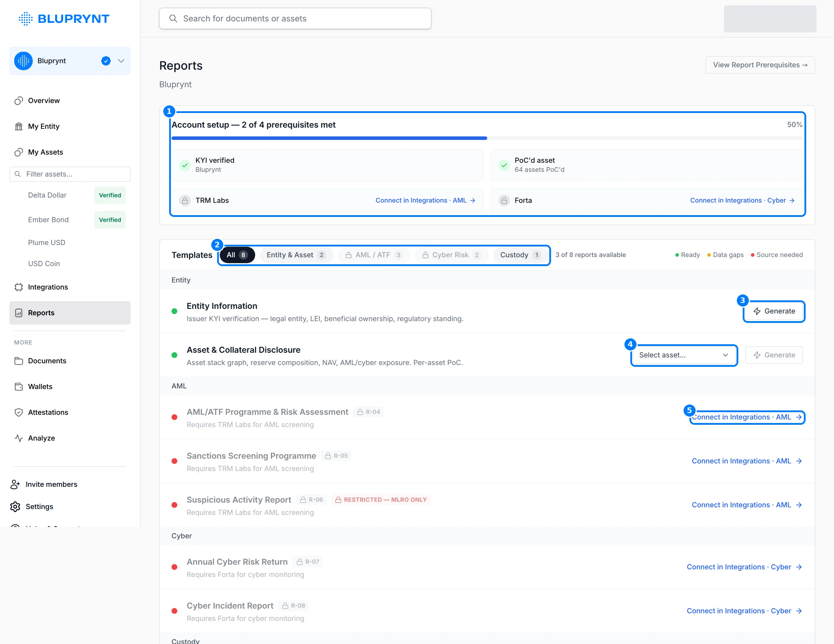Select the Plume USD asset
Viewport: 834px width, 644px height.
point(47,243)
